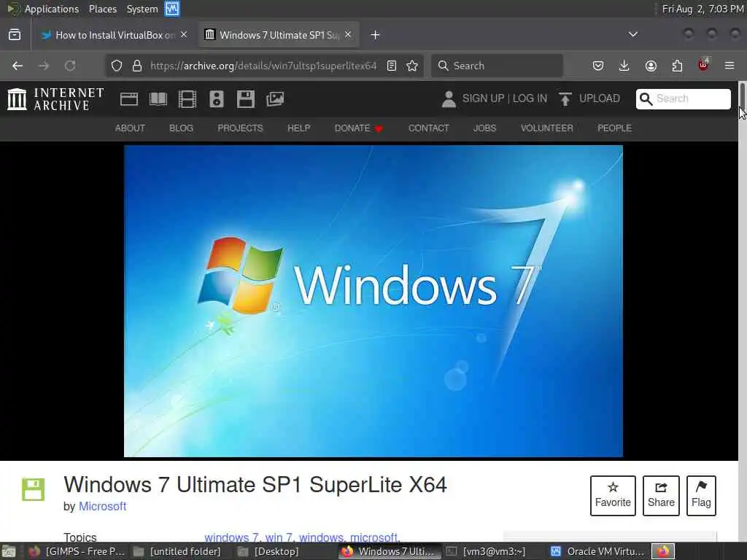Click the uBlock Origin extension icon

703,65
